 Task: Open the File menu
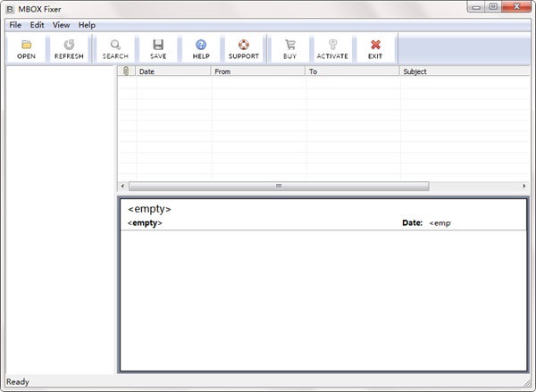pyautogui.click(x=15, y=25)
